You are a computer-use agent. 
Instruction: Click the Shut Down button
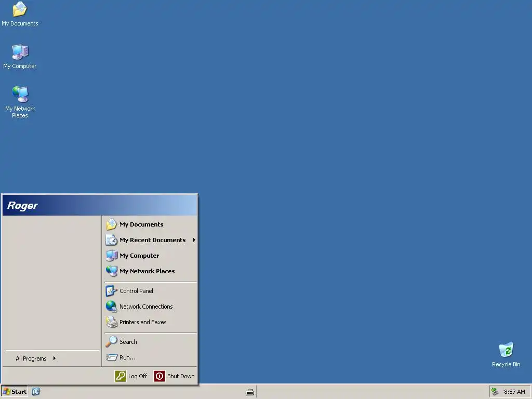click(x=175, y=376)
